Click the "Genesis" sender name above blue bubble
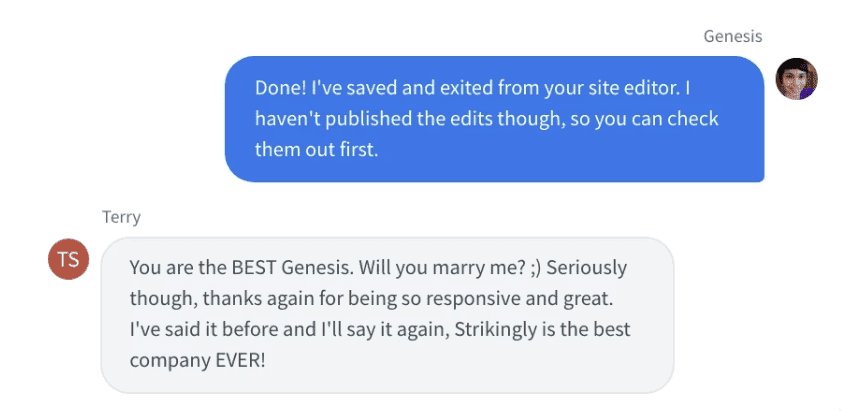Screen dimensions: 841x411 click(x=732, y=36)
